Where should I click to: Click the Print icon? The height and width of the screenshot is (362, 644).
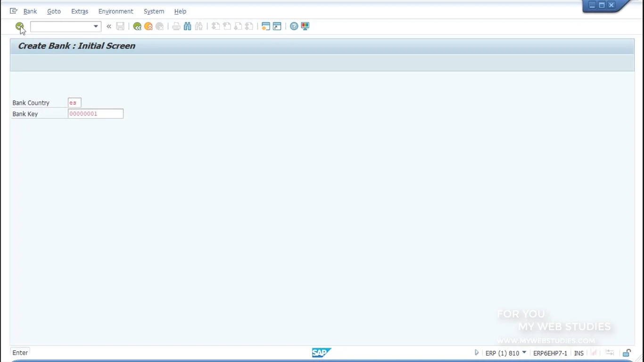pyautogui.click(x=176, y=26)
